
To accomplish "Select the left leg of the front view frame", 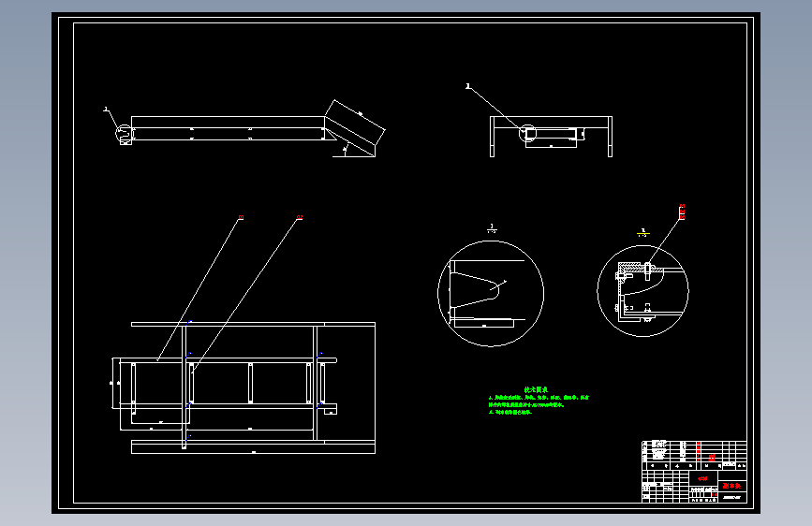I will tap(492, 137).
